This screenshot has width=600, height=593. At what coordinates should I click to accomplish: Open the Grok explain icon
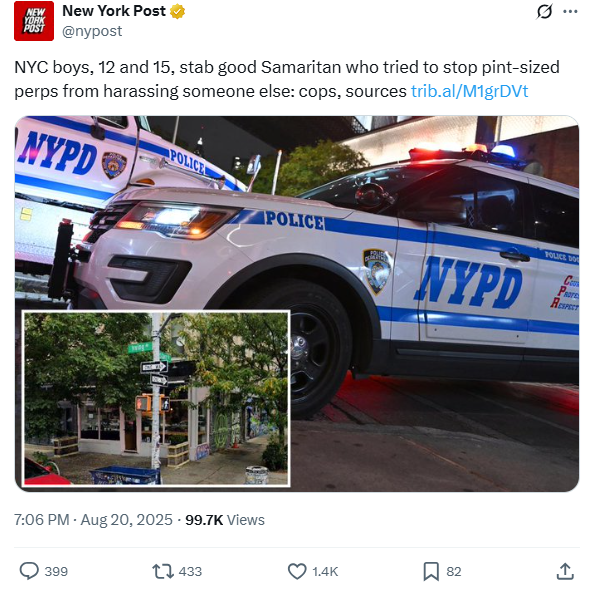[544, 11]
